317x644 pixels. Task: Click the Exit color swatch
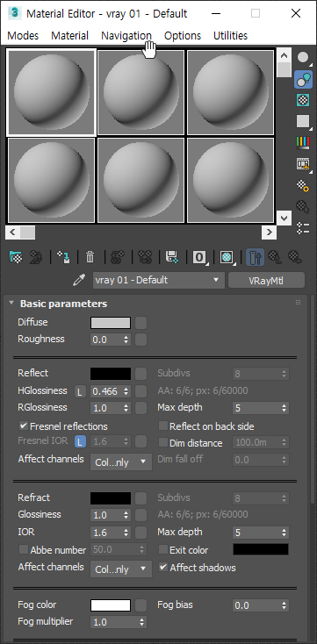point(261,549)
